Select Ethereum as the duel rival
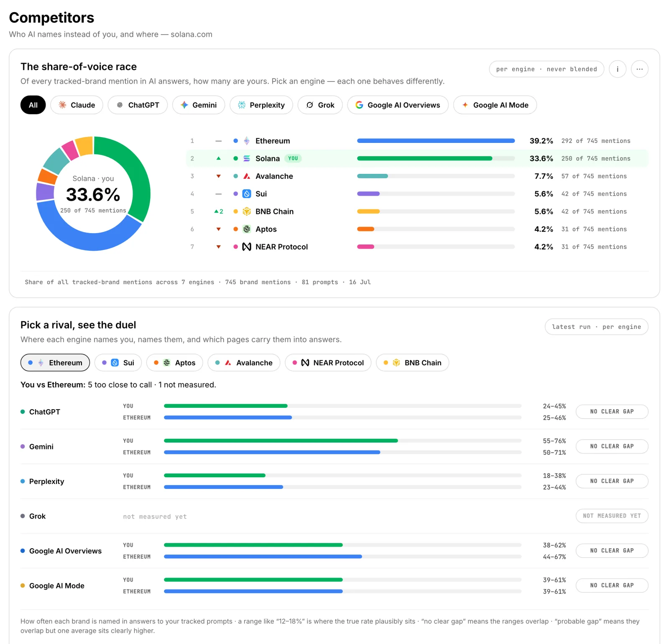 55,363
